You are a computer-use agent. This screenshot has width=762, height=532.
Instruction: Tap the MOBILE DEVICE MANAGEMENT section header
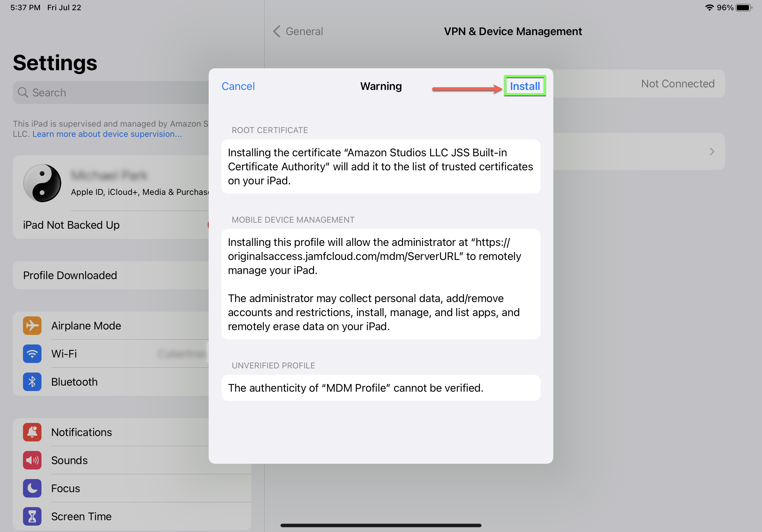point(293,219)
